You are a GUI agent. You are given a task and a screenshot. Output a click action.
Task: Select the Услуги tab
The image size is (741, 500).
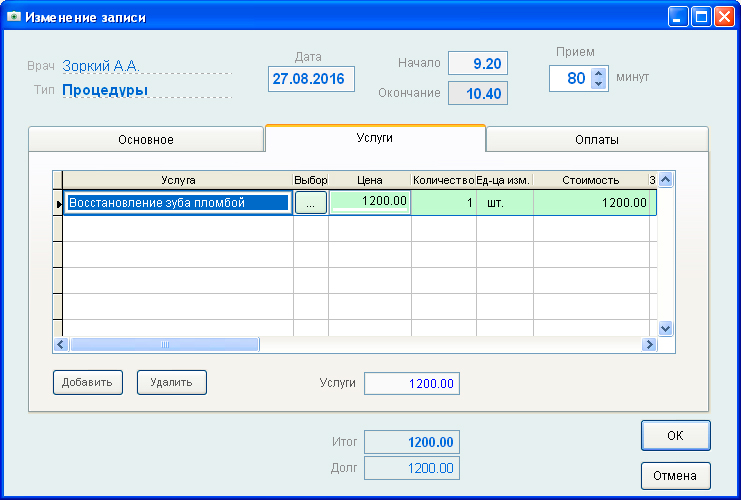pyautogui.click(x=375, y=138)
